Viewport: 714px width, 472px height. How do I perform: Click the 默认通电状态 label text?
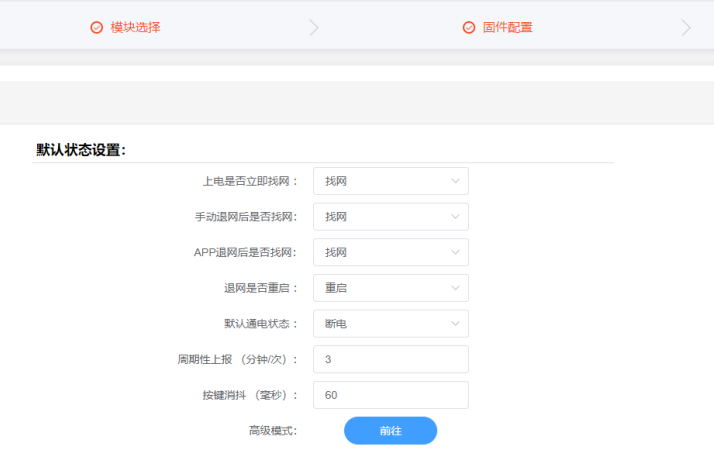(260, 324)
